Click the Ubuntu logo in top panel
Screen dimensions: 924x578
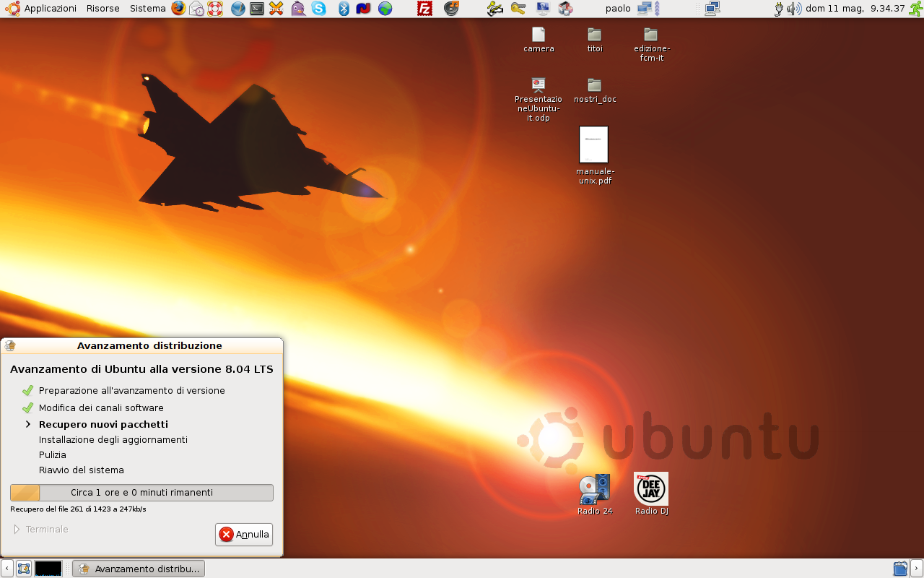(12, 9)
